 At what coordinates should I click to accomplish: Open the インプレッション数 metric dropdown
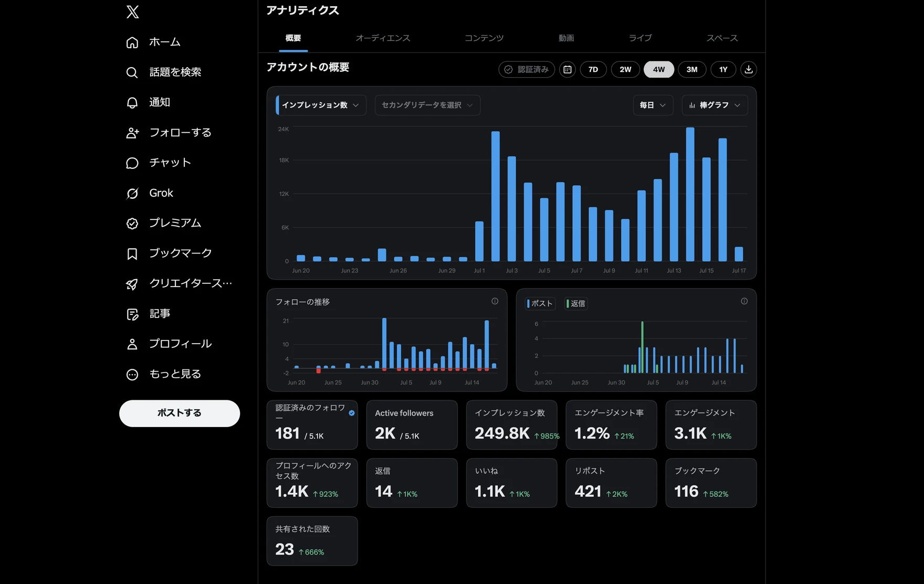(x=321, y=105)
